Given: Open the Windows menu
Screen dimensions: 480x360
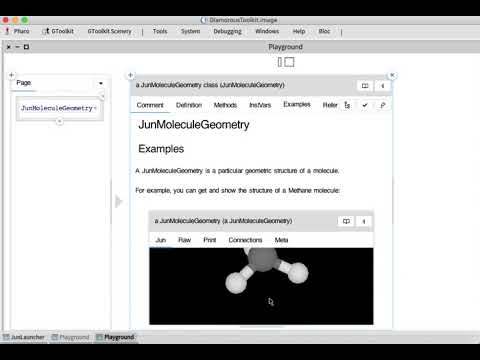Looking at the screenshot, I should tap(267, 31).
